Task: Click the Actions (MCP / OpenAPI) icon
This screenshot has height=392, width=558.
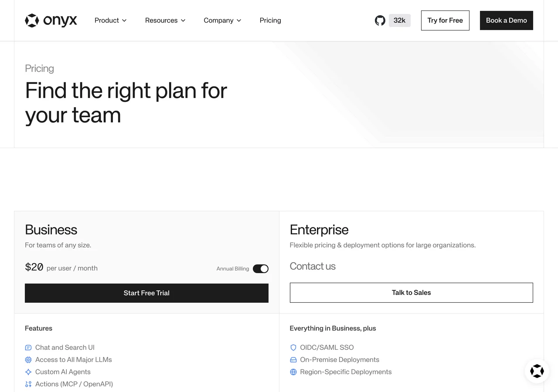Action: tap(28, 384)
